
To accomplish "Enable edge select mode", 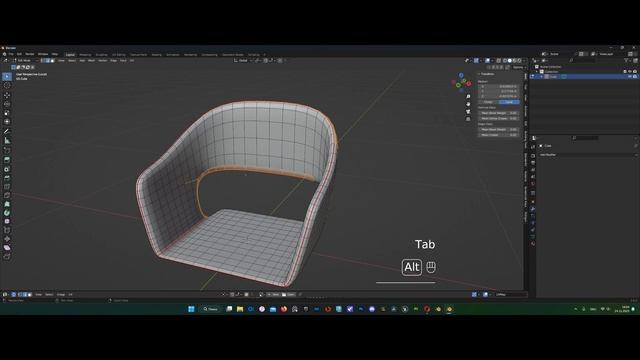I will pos(47,60).
